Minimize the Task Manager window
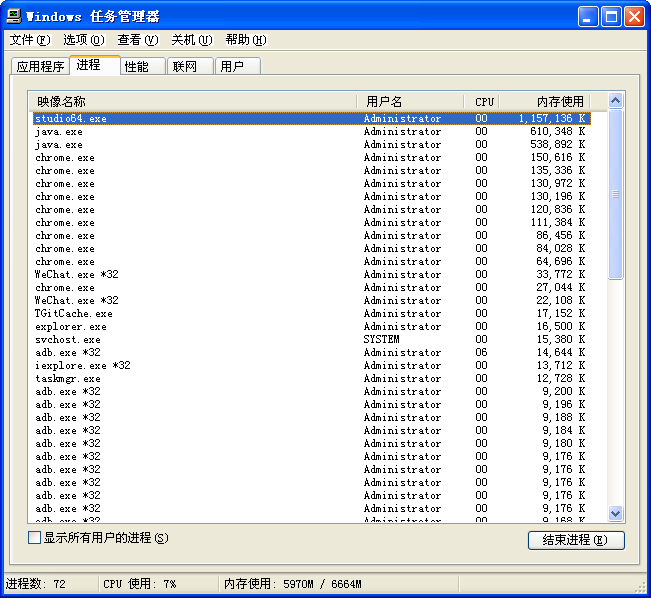The width and height of the screenshot is (651, 598). pyautogui.click(x=588, y=17)
